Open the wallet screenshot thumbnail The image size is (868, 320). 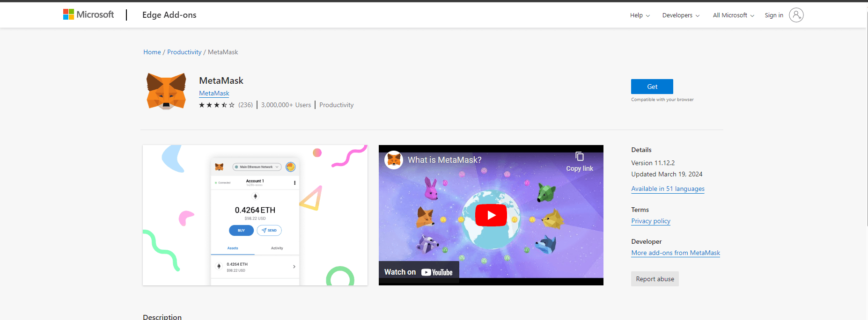(255, 215)
